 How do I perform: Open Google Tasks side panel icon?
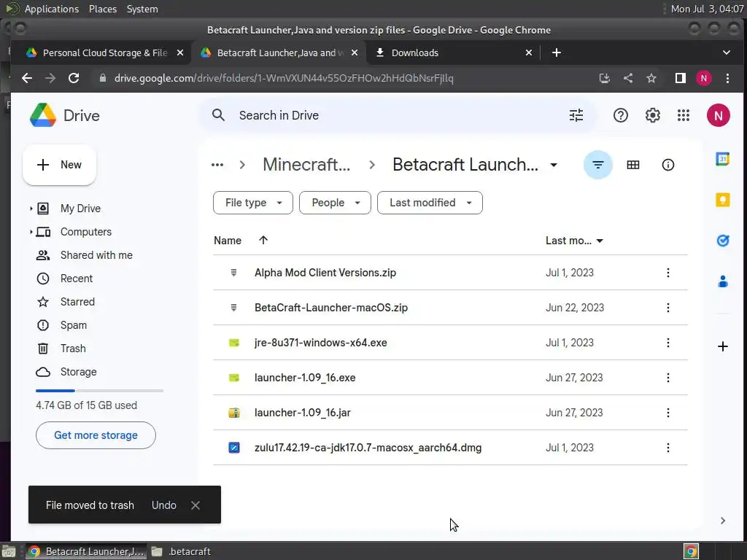tap(722, 241)
